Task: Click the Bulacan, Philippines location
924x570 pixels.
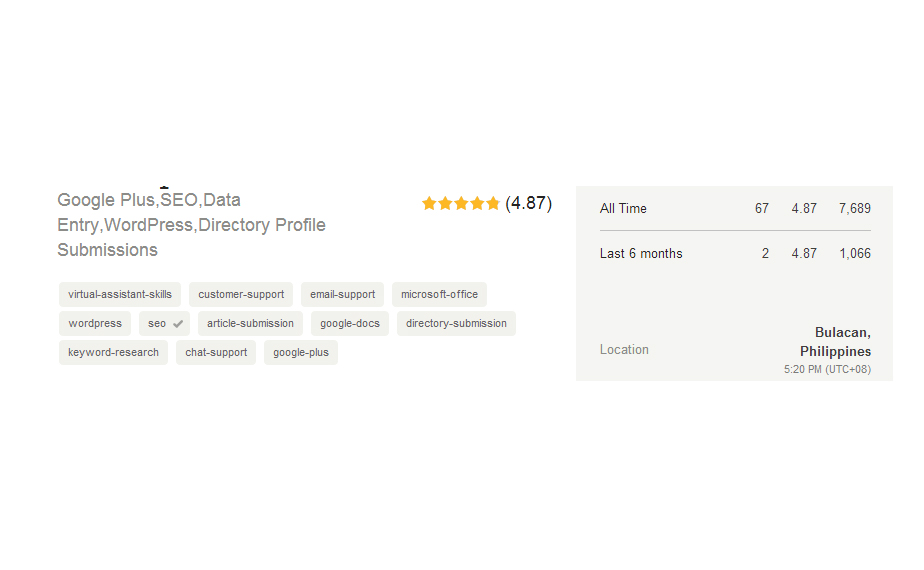Action: coord(836,342)
